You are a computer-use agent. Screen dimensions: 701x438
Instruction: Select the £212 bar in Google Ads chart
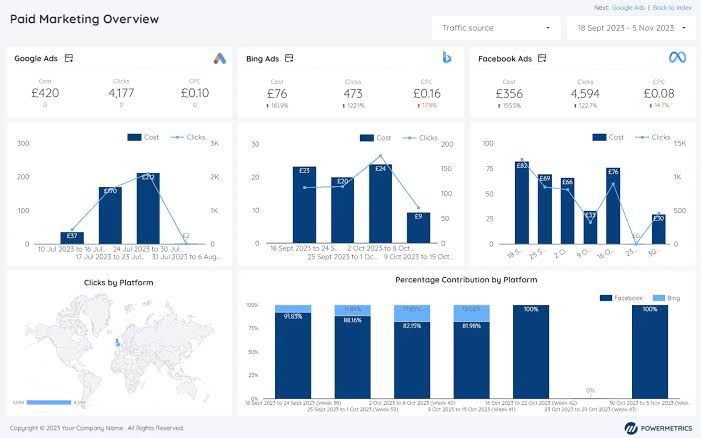point(148,208)
